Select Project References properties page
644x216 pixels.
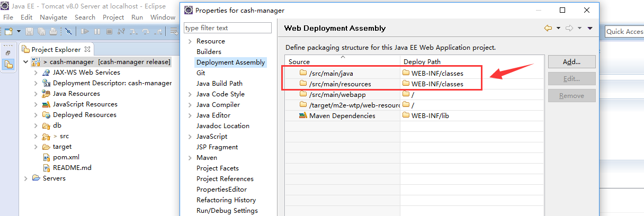coord(225,179)
